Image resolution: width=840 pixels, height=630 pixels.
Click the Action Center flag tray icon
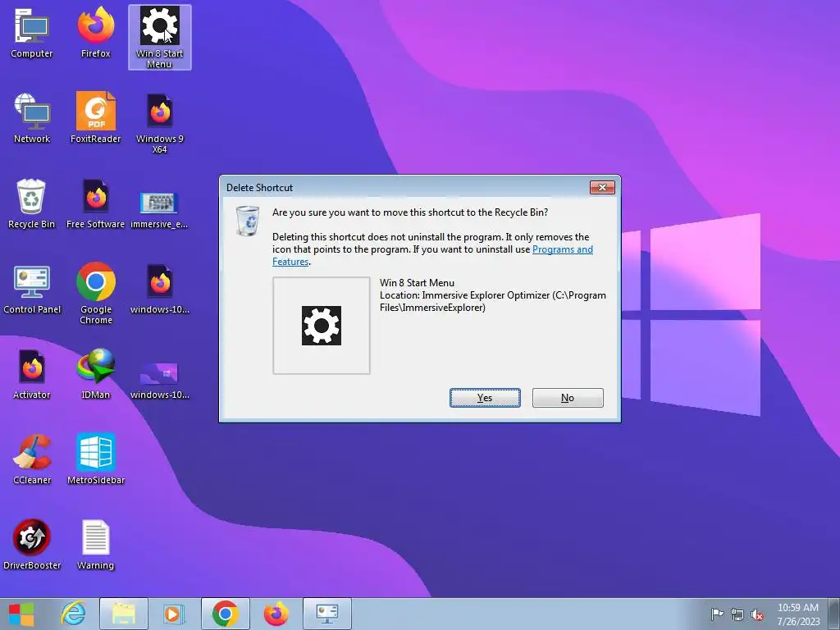(x=717, y=614)
